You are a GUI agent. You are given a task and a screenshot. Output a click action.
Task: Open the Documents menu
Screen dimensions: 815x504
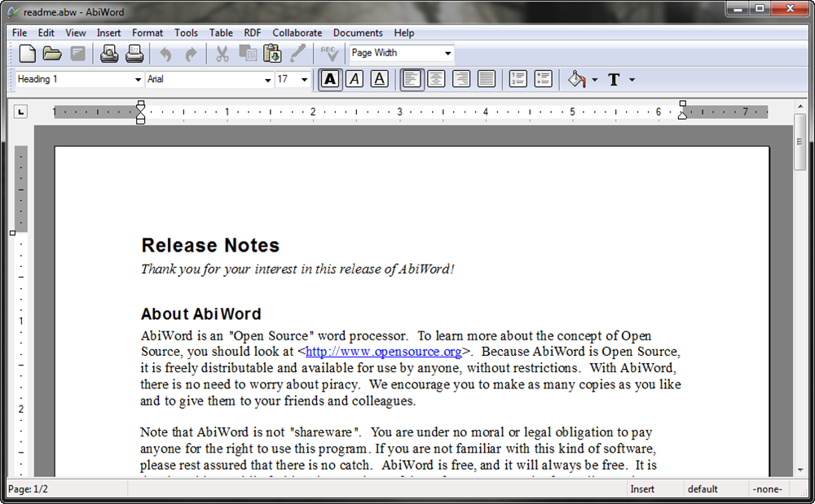(x=358, y=33)
